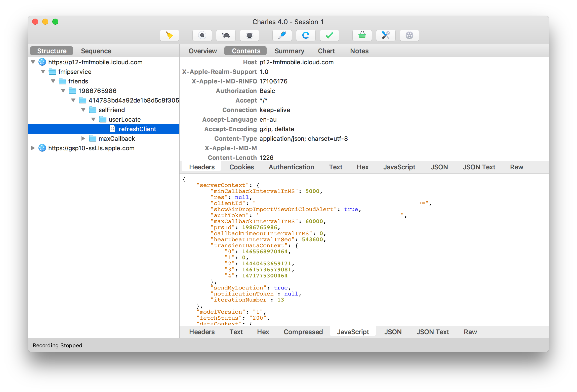Screen dimensions: 577x392
Task: Click the "prsId" line in response
Action: point(245,227)
